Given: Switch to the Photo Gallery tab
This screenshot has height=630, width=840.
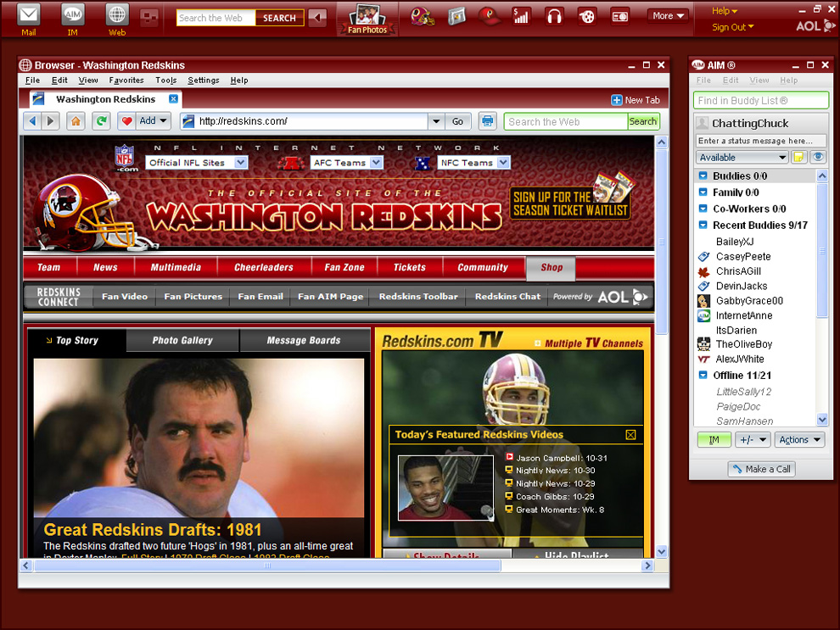Looking at the screenshot, I should 182,341.
